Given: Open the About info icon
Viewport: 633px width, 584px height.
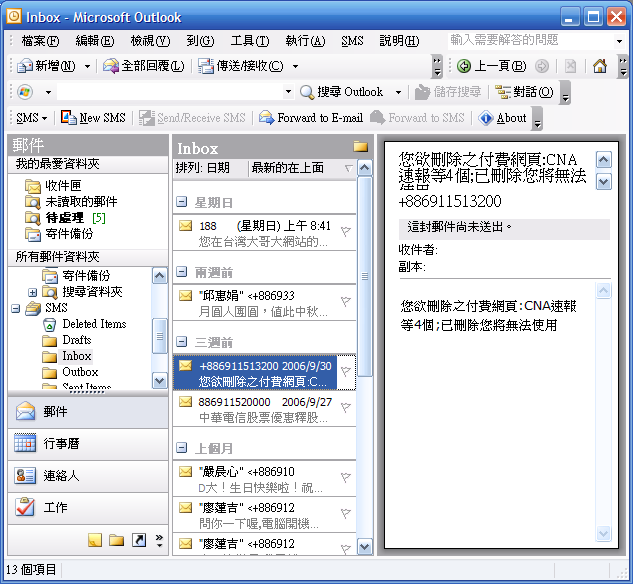Looking at the screenshot, I should (486, 118).
